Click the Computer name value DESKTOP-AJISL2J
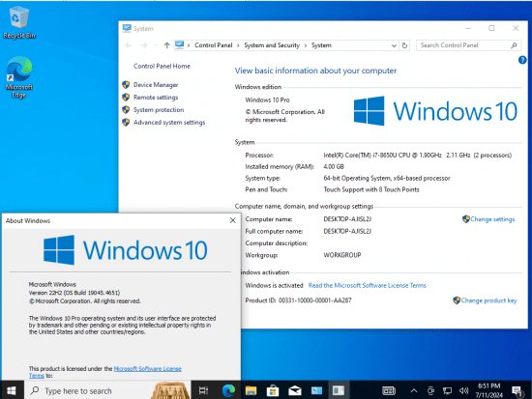The image size is (532, 399). tap(347, 219)
